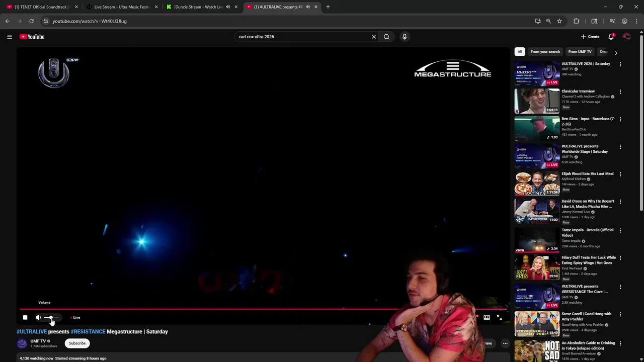Stop playback with the stop button
Image resolution: width=644 pixels, height=362 pixels.
(25, 317)
